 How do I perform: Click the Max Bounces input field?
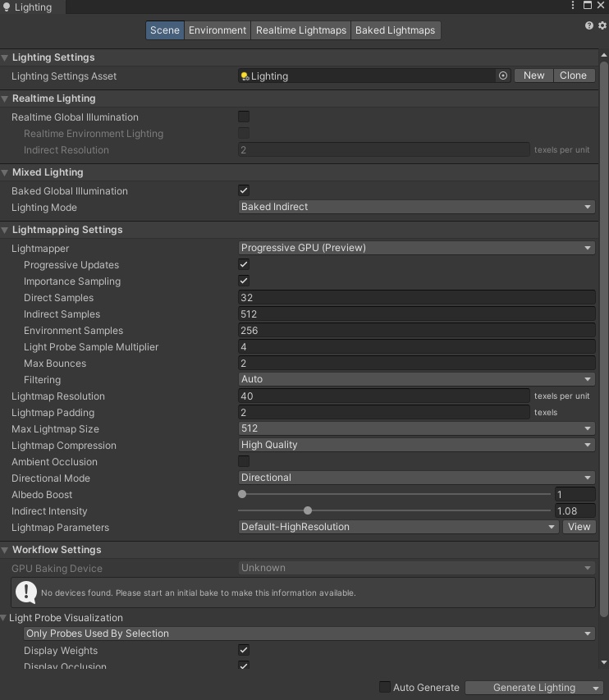(x=417, y=364)
